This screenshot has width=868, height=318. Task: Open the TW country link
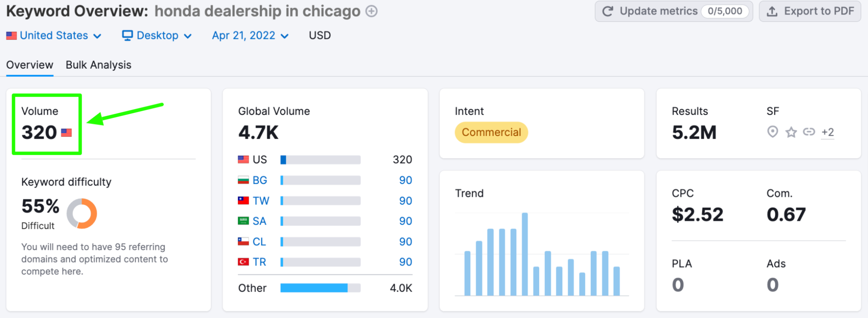tap(261, 200)
